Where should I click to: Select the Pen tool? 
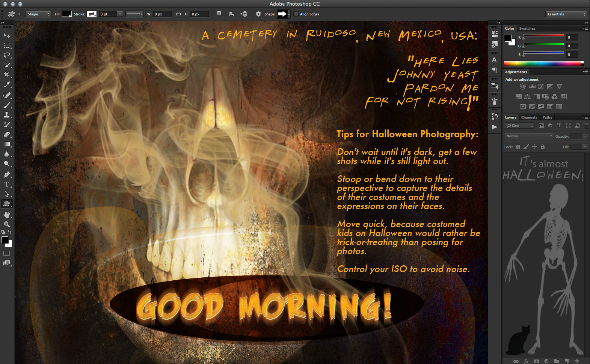pos(7,174)
